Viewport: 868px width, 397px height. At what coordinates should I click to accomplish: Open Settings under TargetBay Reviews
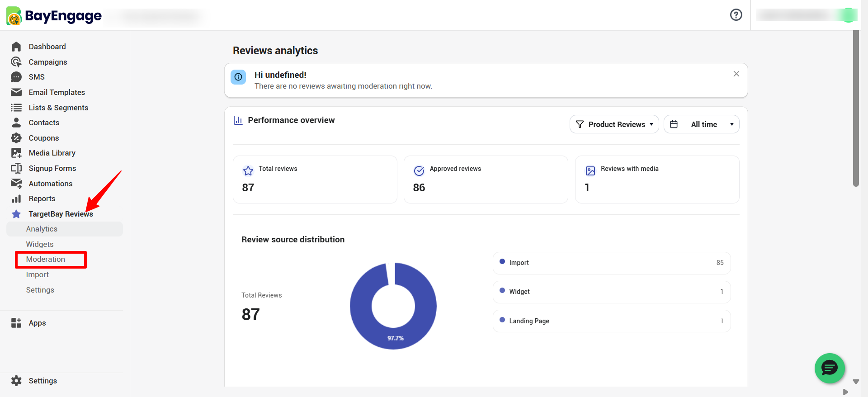pyautogui.click(x=40, y=290)
